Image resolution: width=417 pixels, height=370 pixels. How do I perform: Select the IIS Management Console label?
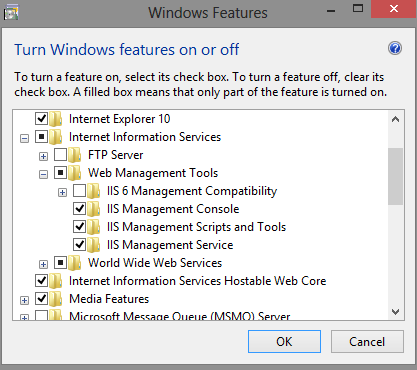pyautogui.click(x=173, y=209)
